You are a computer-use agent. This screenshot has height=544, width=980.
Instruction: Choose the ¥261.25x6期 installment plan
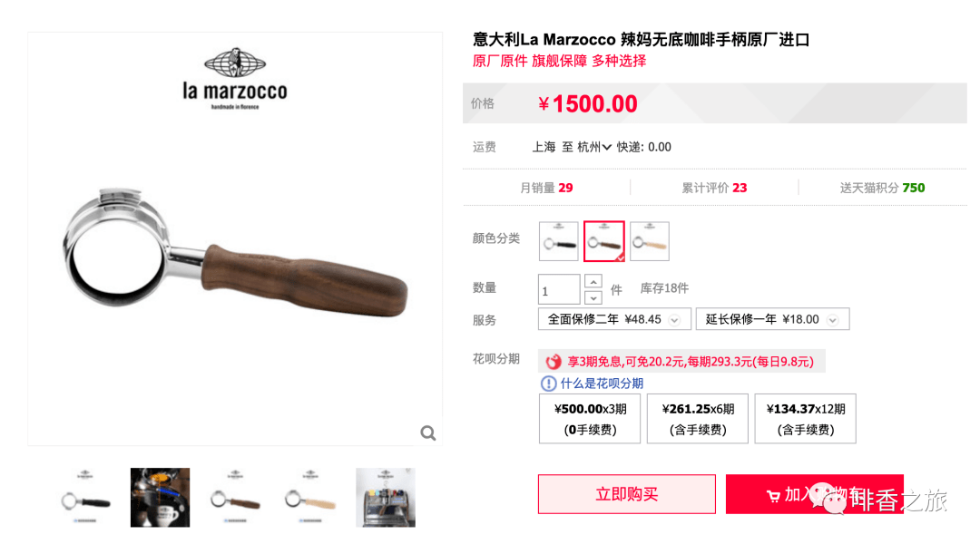tap(698, 419)
